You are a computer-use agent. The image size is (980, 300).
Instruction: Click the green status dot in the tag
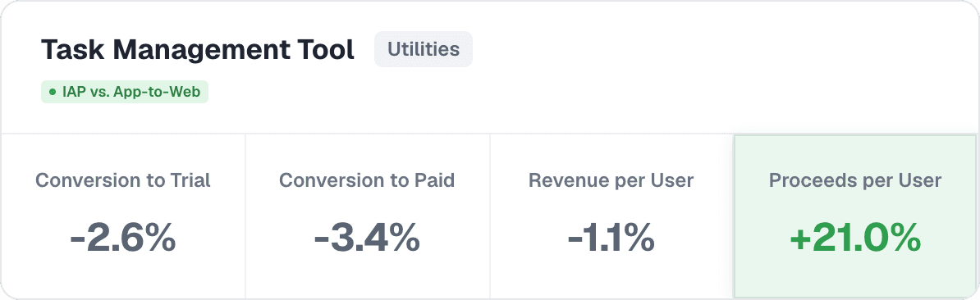point(53,93)
